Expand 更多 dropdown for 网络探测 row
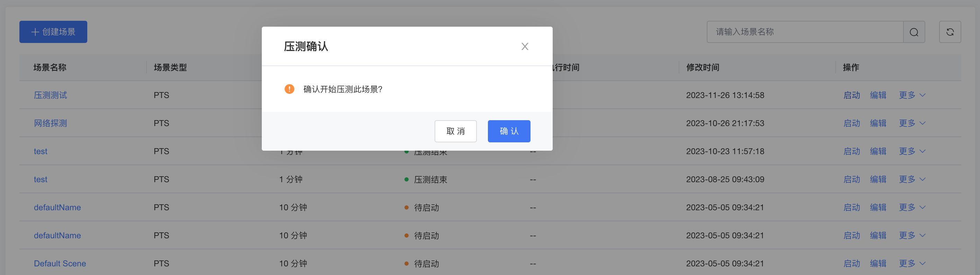This screenshot has width=980, height=275. click(911, 123)
